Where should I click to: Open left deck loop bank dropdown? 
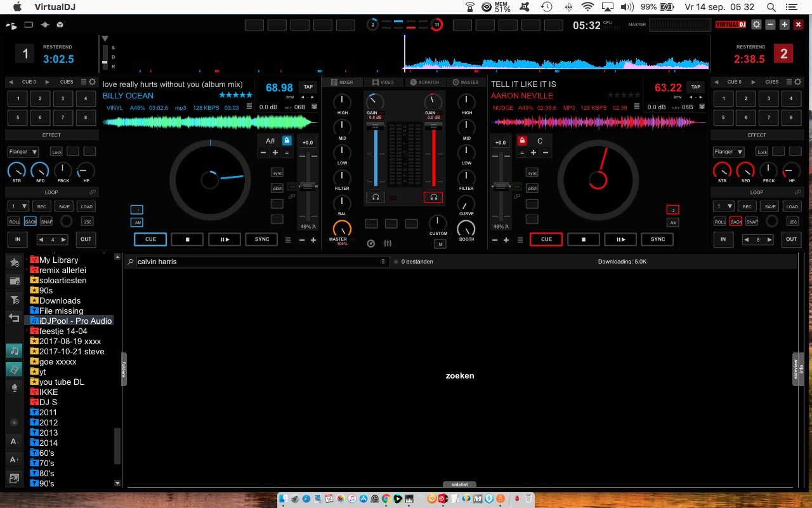18,206
